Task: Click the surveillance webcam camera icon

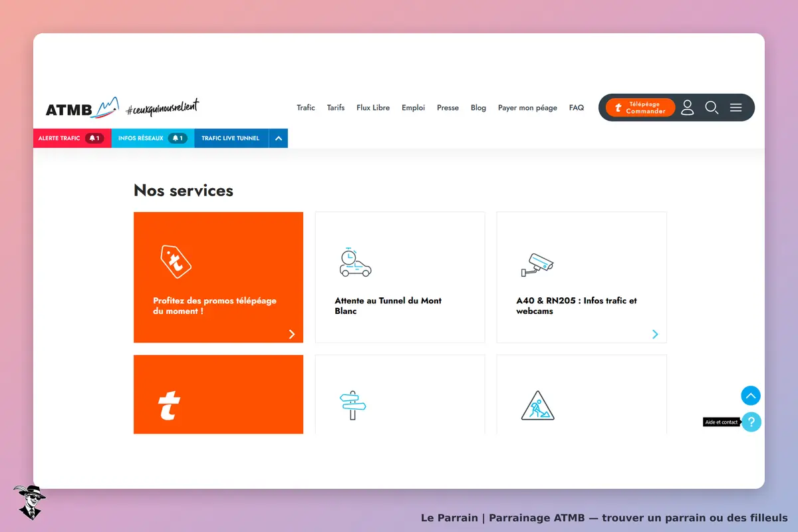Action: coord(537,264)
